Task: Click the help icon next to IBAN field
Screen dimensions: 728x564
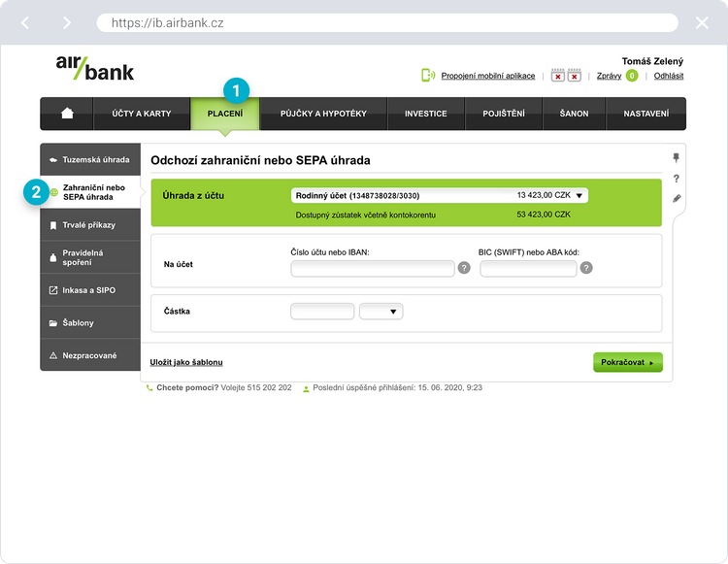Action: (464, 268)
